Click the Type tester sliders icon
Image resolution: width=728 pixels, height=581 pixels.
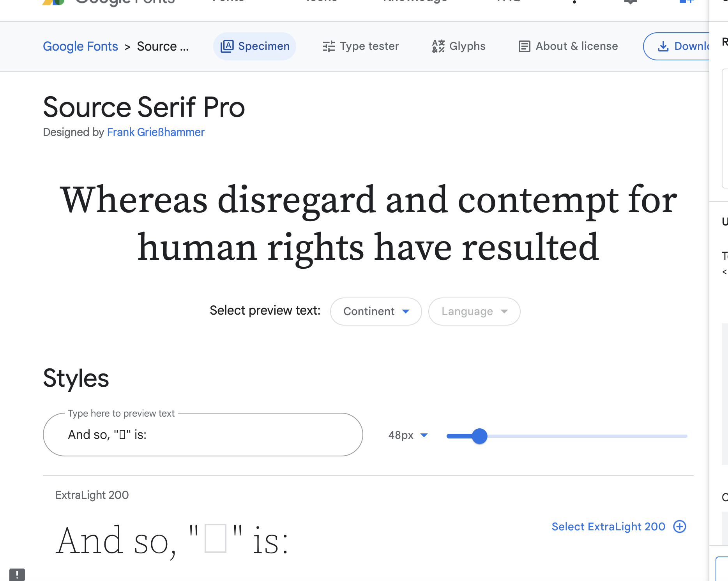pos(329,46)
